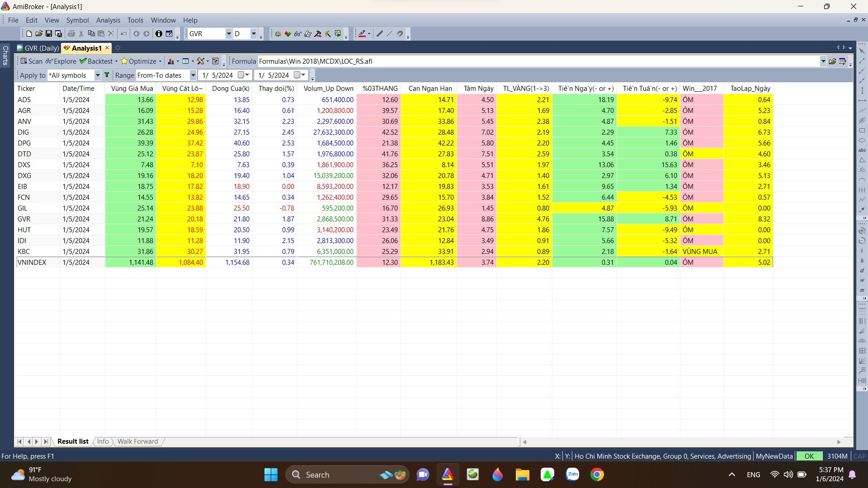Select the abc Text drawing tool
This screenshot has height=488, width=868.
point(862,150)
